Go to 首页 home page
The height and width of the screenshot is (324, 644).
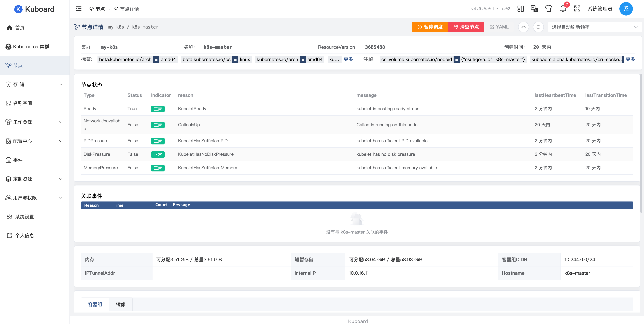pyautogui.click(x=35, y=28)
